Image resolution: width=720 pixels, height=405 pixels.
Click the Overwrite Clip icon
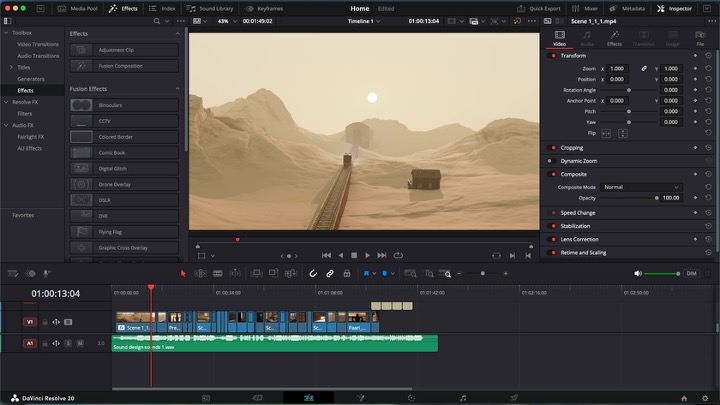[274, 273]
